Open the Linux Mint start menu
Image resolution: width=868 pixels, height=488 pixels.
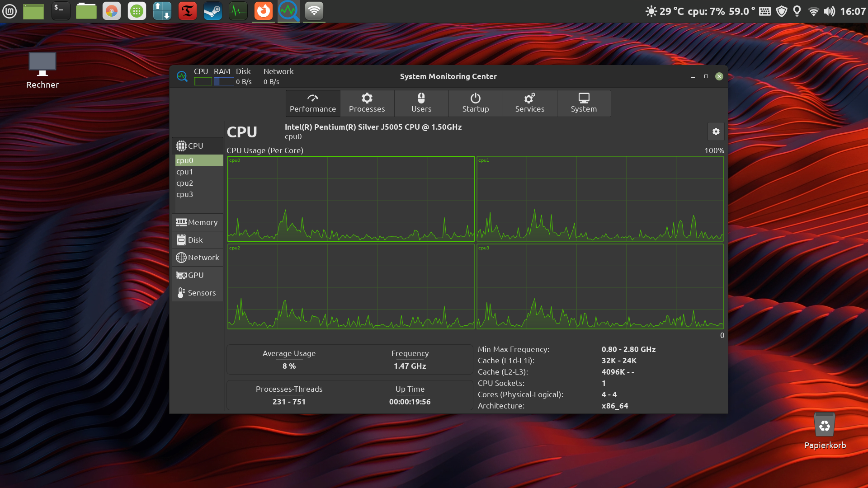(x=9, y=11)
